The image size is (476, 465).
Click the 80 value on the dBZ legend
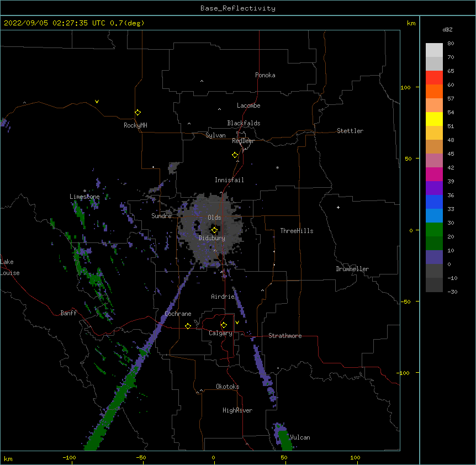(x=451, y=44)
